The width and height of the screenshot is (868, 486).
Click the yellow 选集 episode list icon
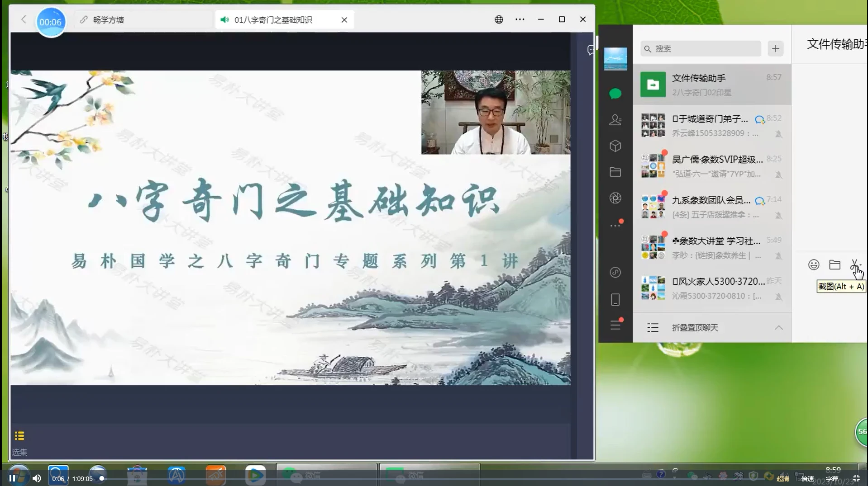coord(19,436)
